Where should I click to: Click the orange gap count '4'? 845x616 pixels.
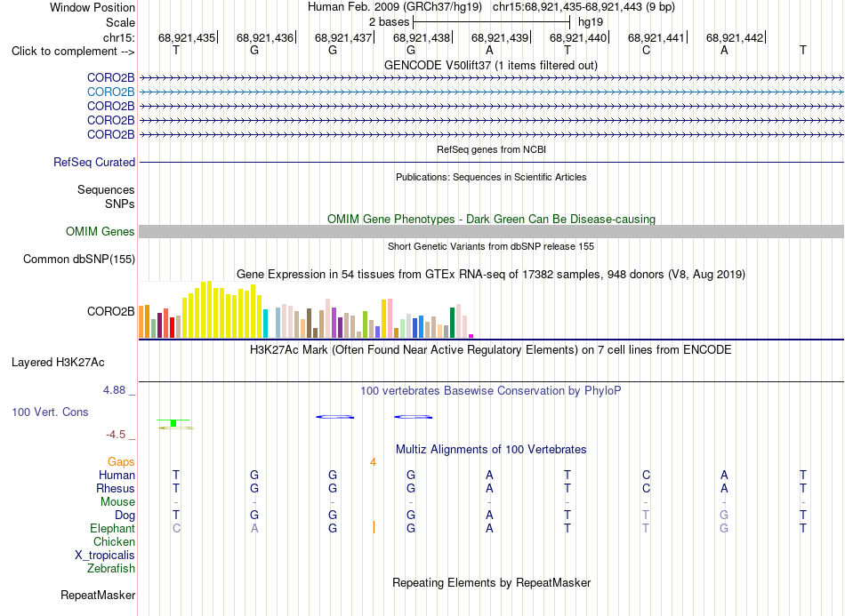tap(373, 462)
